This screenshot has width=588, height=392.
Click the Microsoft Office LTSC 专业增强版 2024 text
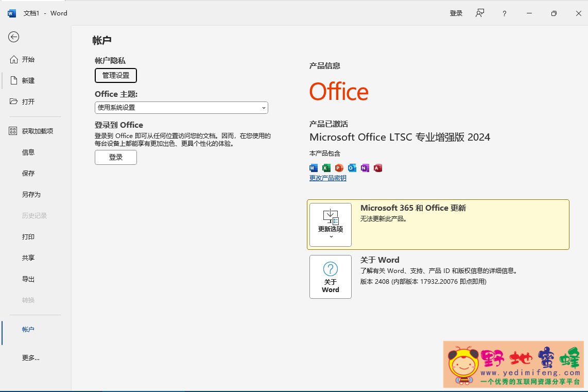coord(400,138)
